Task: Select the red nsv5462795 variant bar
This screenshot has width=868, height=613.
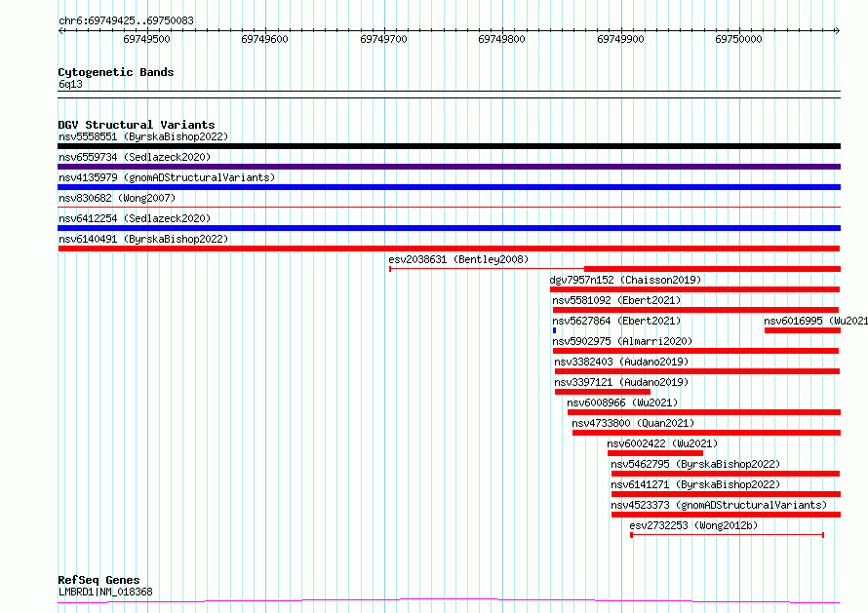Action: pos(726,474)
